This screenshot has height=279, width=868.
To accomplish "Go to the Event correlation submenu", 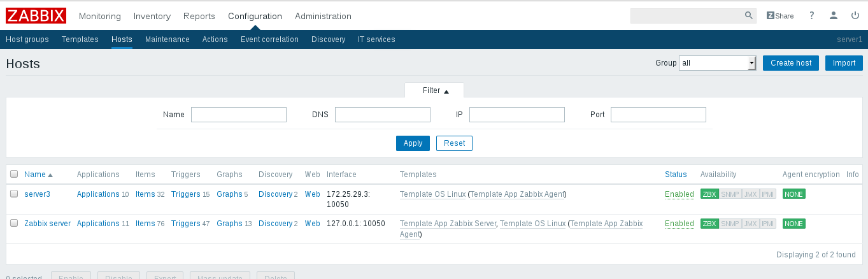I will pyautogui.click(x=269, y=39).
